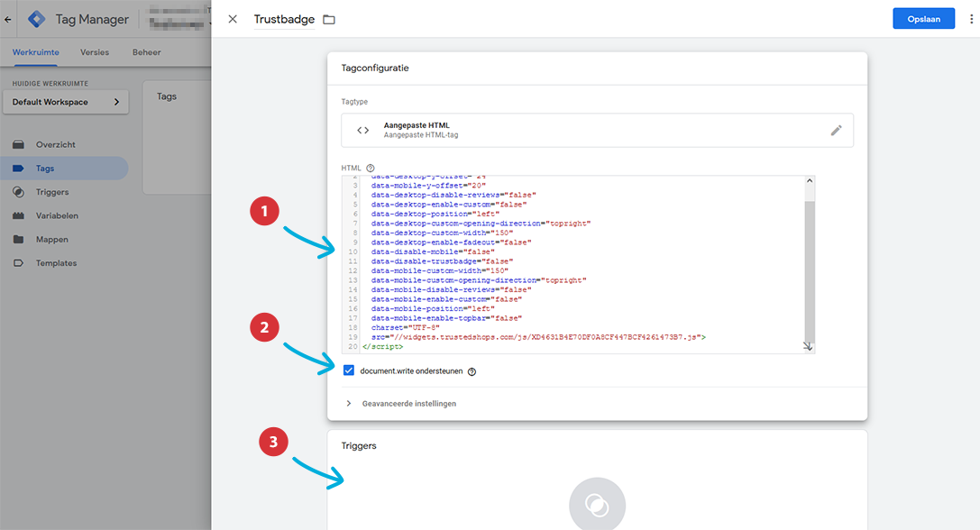This screenshot has width=980, height=530.
Task: Click the closing </script> line
Action: coord(382,346)
